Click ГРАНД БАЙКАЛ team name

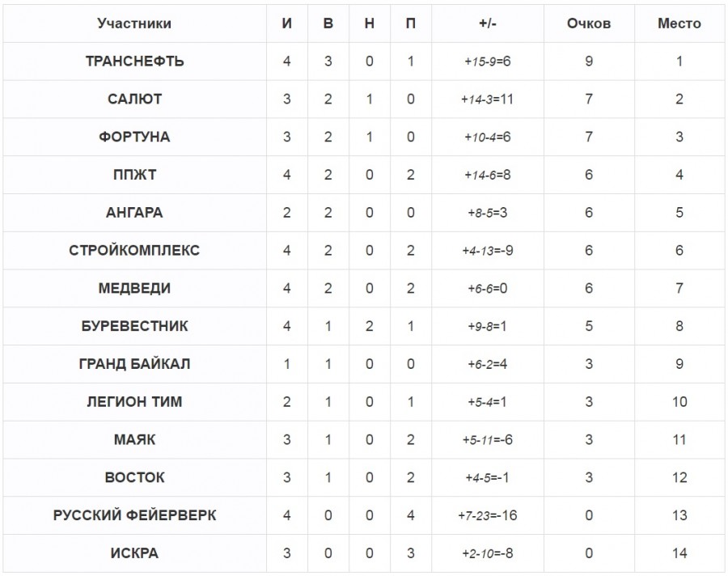(134, 364)
